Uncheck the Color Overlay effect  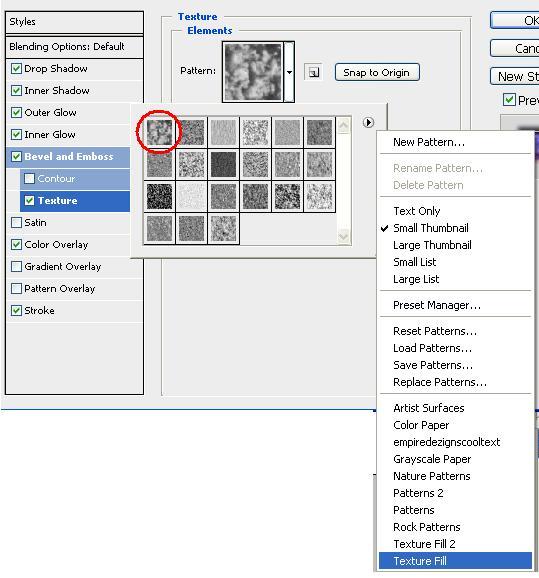click(16, 245)
